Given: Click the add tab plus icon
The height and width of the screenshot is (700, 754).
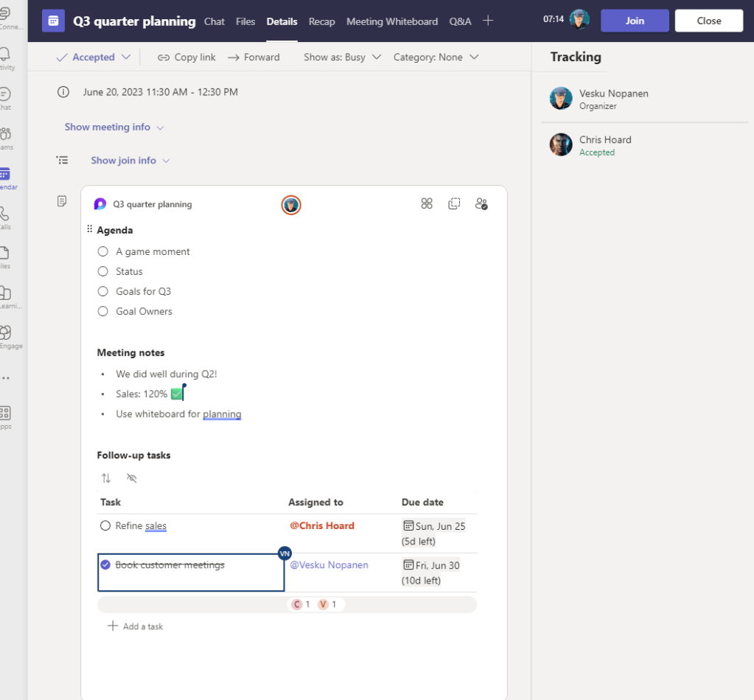Looking at the screenshot, I should tap(487, 21).
